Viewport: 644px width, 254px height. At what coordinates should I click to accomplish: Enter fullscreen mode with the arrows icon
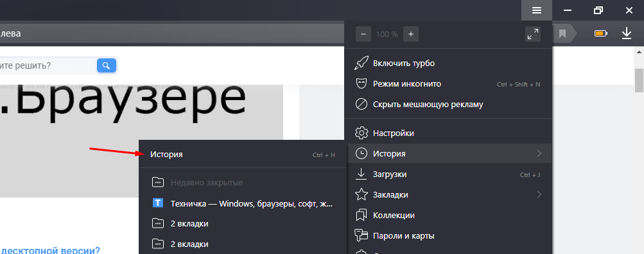coord(533,34)
